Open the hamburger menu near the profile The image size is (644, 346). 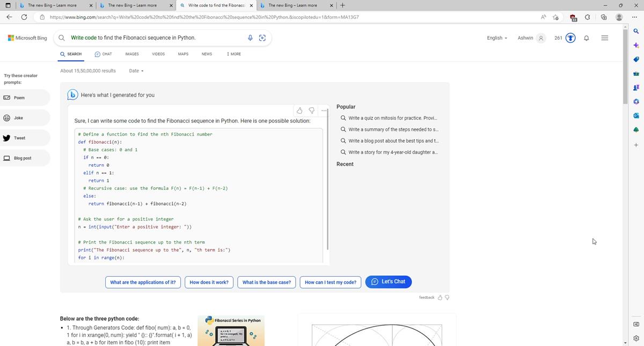click(605, 38)
